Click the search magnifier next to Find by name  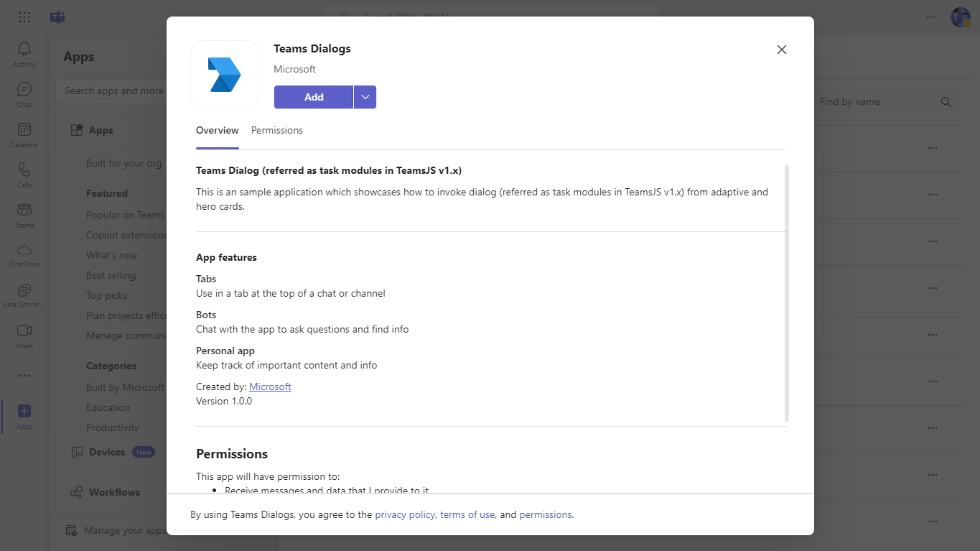coord(946,102)
